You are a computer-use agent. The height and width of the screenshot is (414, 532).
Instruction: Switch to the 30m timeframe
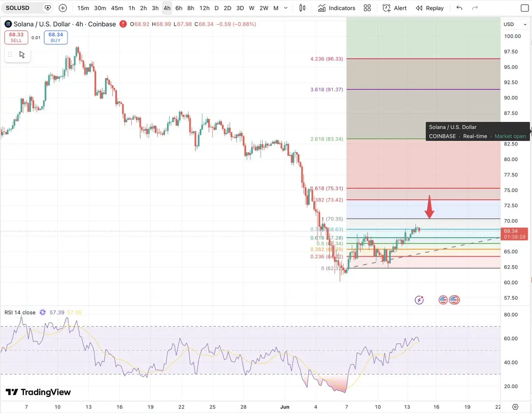(x=100, y=8)
